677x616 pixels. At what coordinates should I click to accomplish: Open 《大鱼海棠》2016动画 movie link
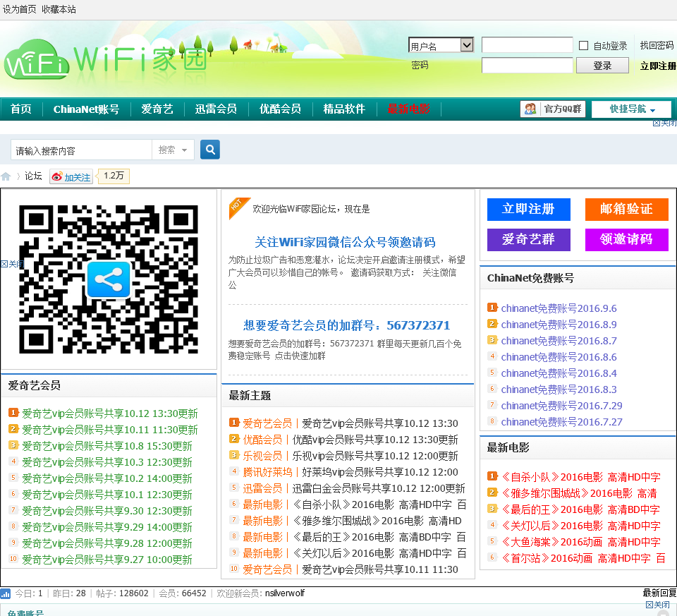tap(580, 542)
